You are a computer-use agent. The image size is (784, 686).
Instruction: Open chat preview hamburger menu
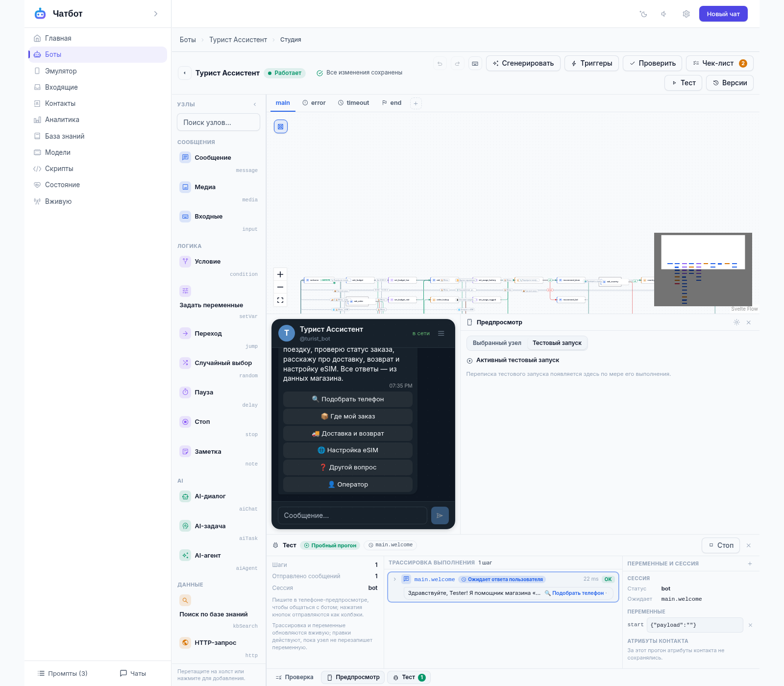(x=441, y=333)
